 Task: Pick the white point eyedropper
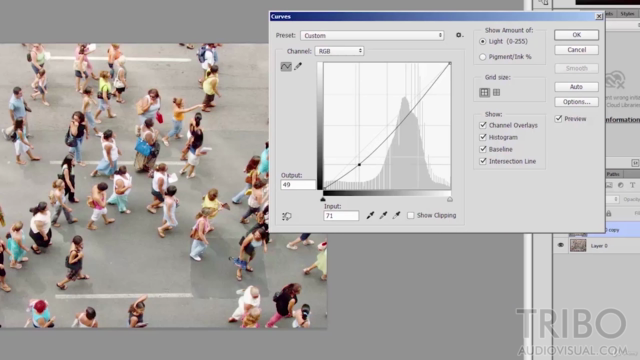[396, 215]
